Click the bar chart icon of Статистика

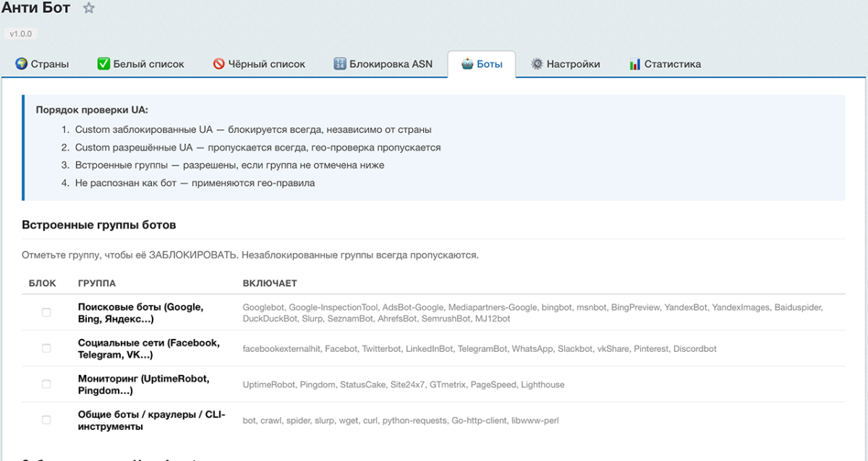coord(635,64)
